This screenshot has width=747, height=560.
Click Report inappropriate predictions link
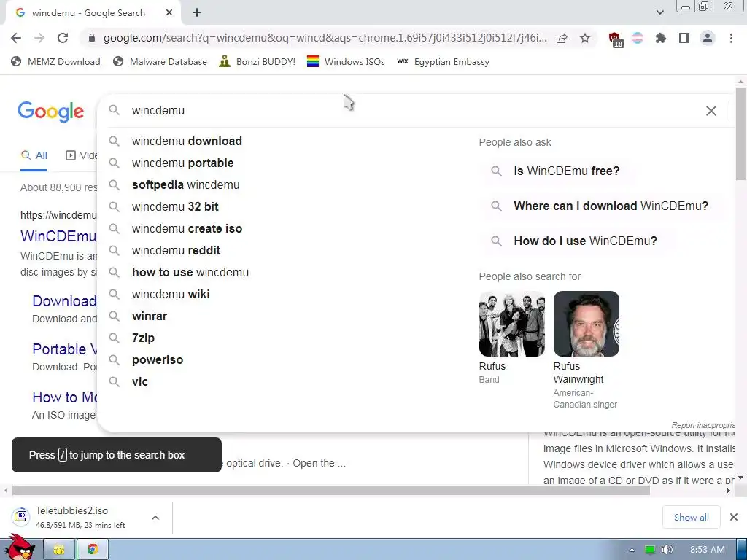pyautogui.click(x=703, y=425)
